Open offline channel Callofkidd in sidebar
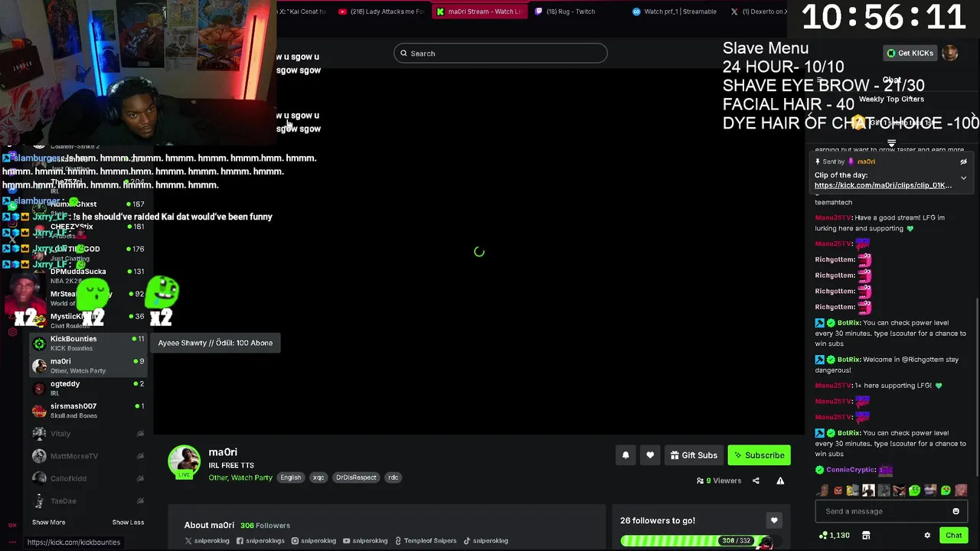 point(88,478)
